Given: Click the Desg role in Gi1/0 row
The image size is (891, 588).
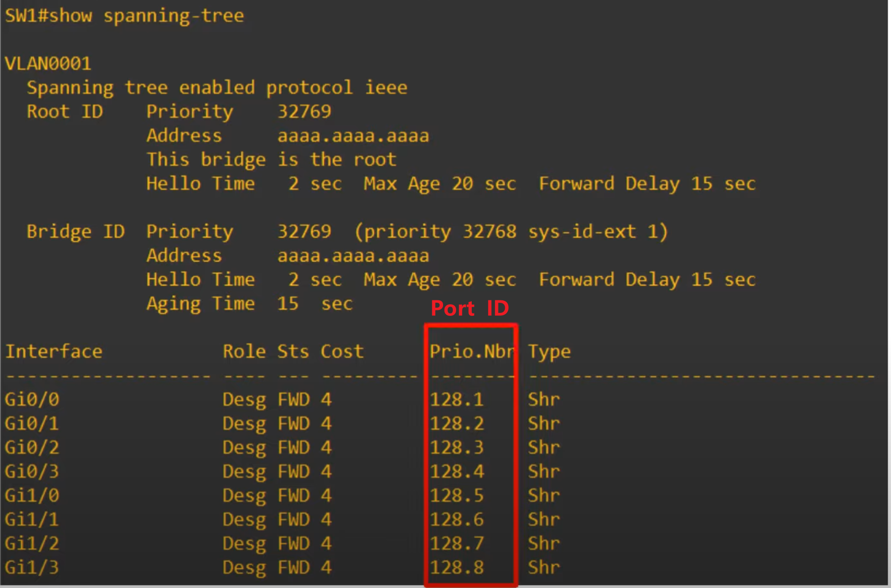Looking at the screenshot, I should pyautogui.click(x=244, y=496).
